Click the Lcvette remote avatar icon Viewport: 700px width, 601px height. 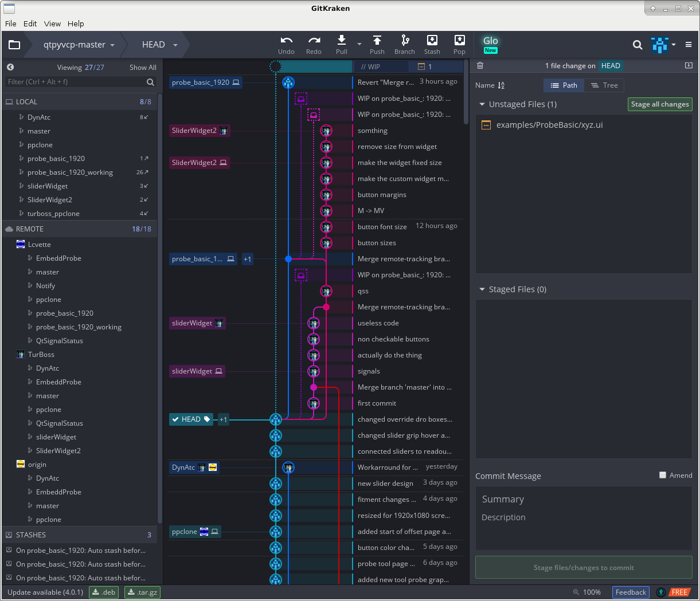pos(21,245)
